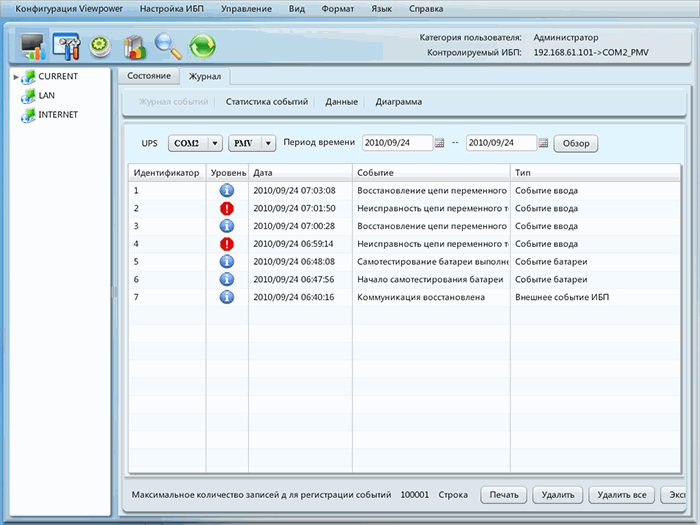
Task: Click the LAN network icon in the tree
Action: pyautogui.click(x=29, y=96)
